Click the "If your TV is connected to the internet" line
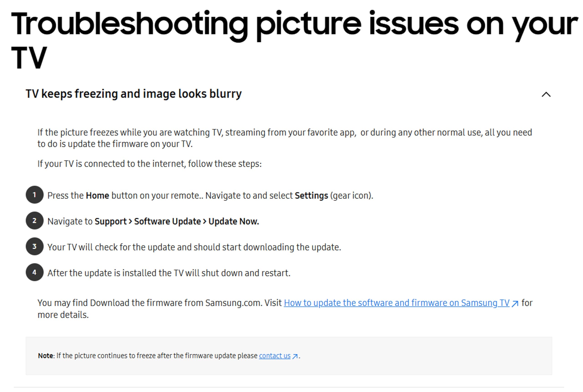 pyautogui.click(x=149, y=164)
